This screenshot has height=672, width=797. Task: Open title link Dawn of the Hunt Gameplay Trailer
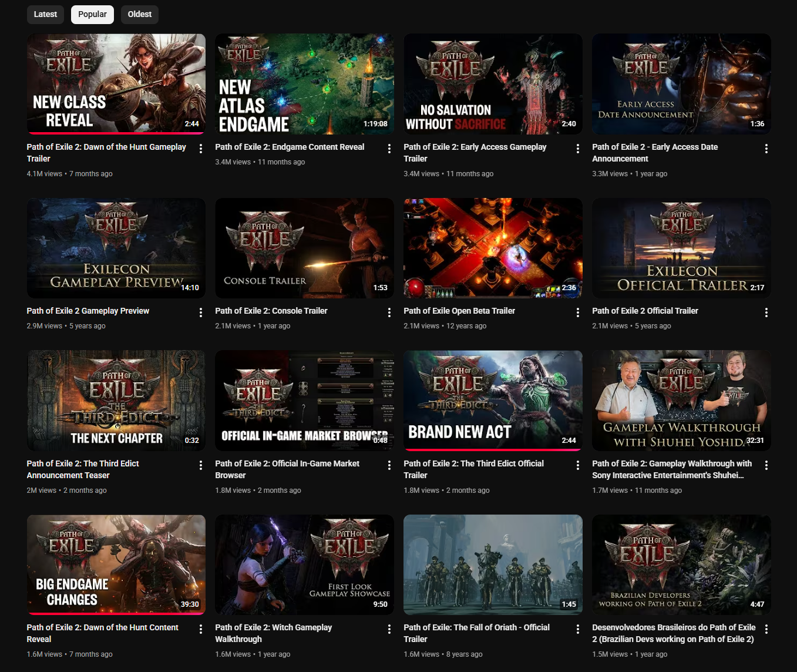click(106, 153)
